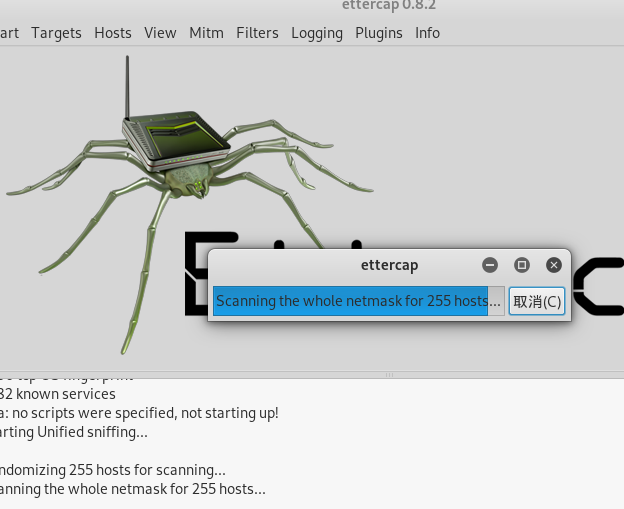Select log line 'no scripts were specified'
Image resolution: width=624 pixels, height=509 pixels.
tap(139, 413)
